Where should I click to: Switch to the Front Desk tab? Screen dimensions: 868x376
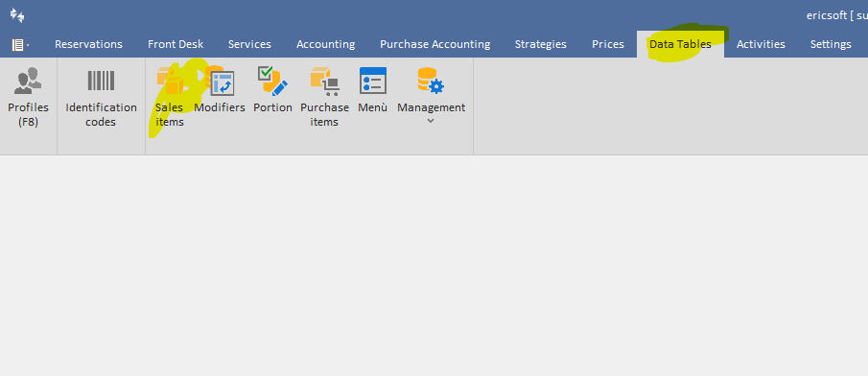[x=176, y=44]
